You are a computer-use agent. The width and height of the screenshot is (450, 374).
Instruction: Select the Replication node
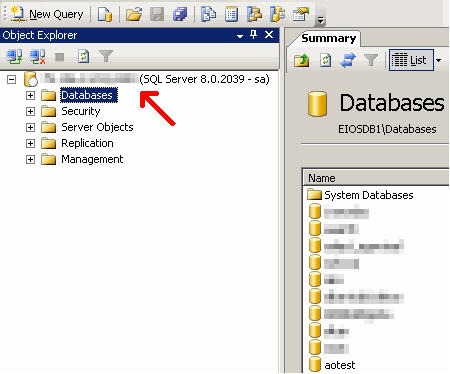coord(87,143)
